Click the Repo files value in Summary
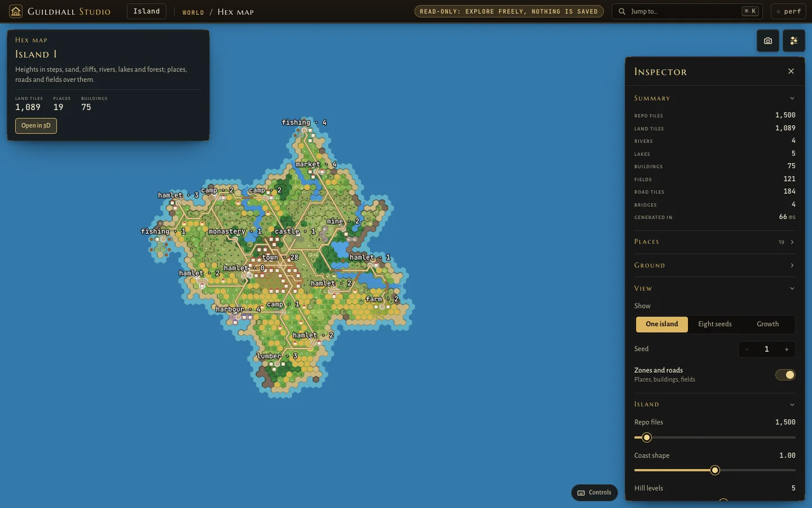 785,115
